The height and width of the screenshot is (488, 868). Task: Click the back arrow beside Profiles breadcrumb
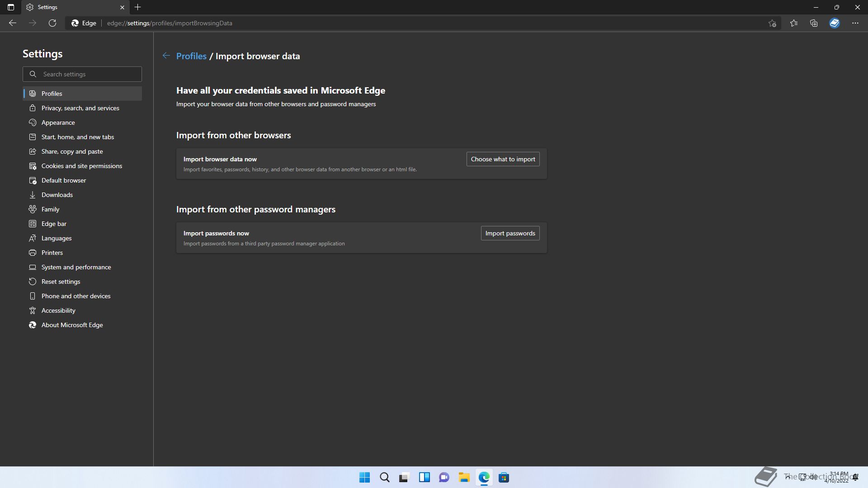point(166,56)
